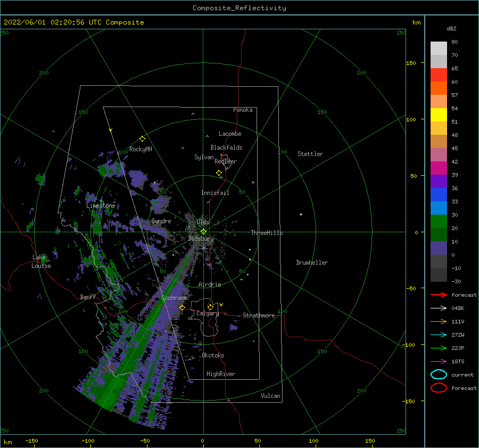Click the white plus marker east of ThreeHills
The image size is (479, 448).
coord(301,214)
